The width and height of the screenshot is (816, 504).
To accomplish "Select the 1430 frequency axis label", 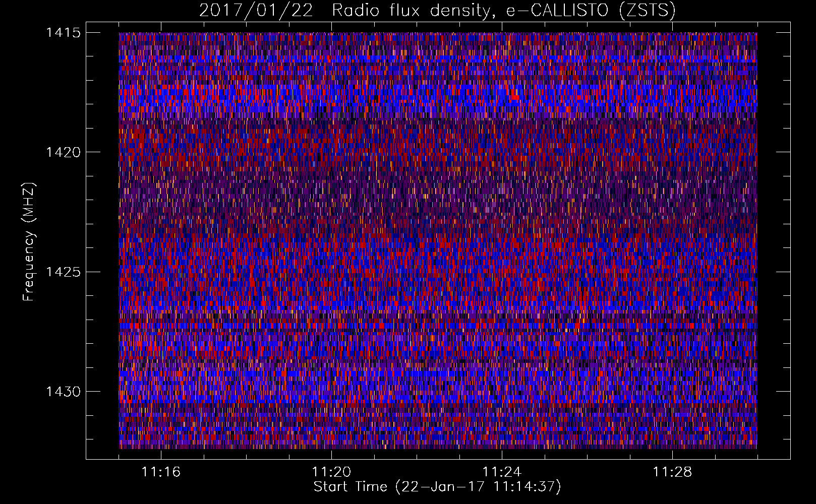I will (x=63, y=392).
